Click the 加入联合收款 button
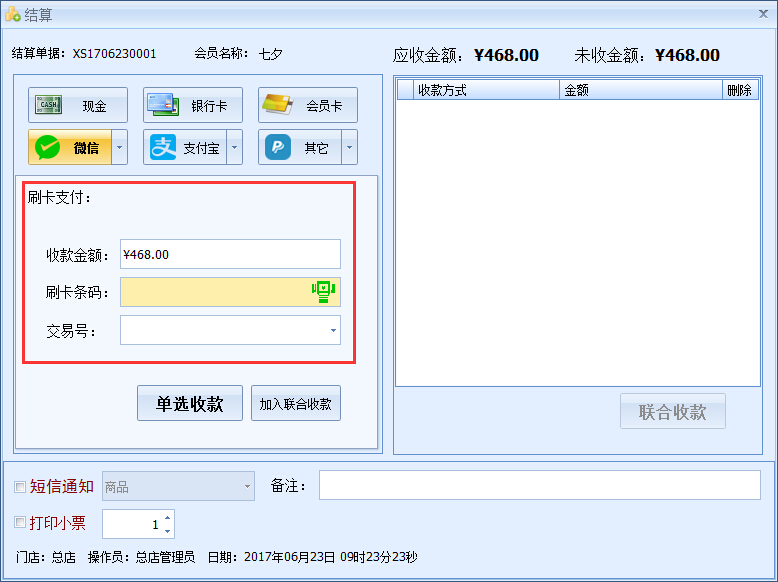 (296, 404)
